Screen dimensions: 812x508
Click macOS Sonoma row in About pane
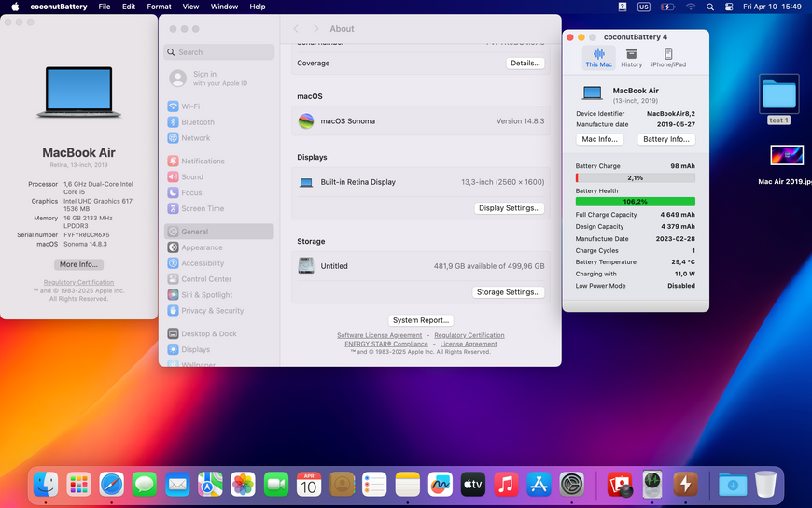coord(421,121)
